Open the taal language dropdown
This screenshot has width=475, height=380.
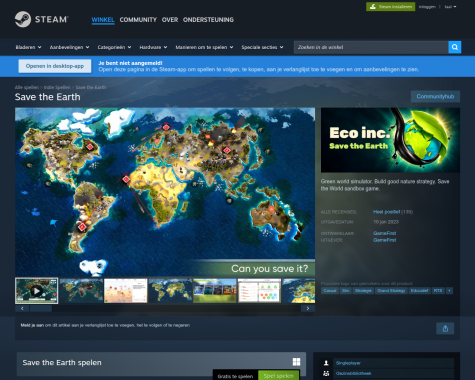tap(450, 7)
